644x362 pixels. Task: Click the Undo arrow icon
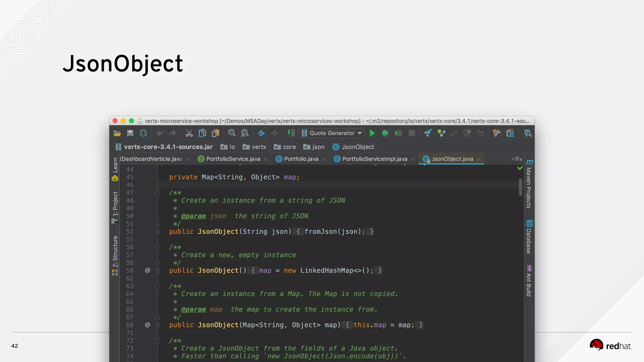click(x=160, y=133)
